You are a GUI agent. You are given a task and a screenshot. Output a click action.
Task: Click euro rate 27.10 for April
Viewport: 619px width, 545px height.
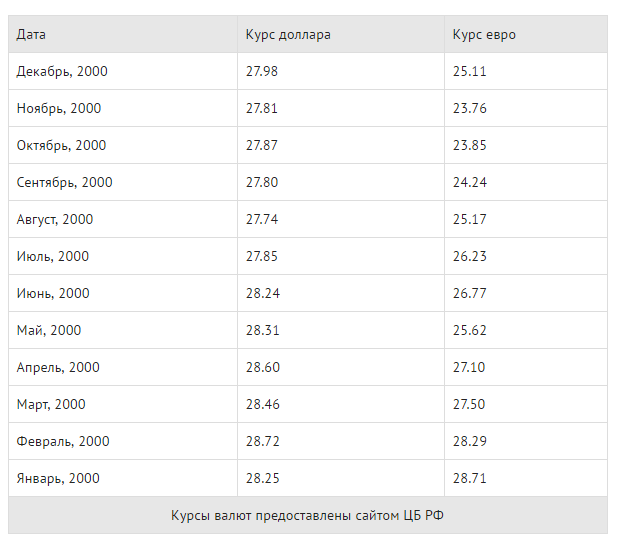469,368
